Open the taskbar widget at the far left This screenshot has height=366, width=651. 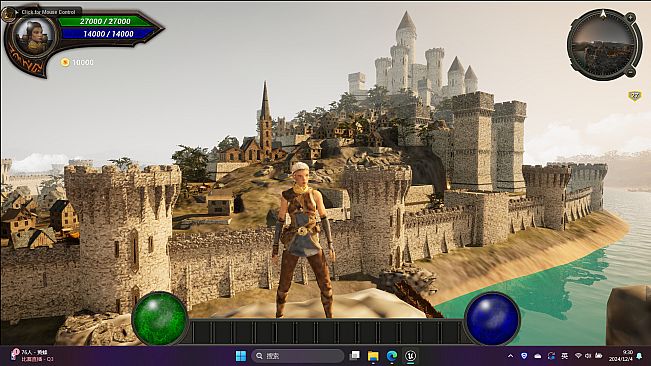pos(32,356)
